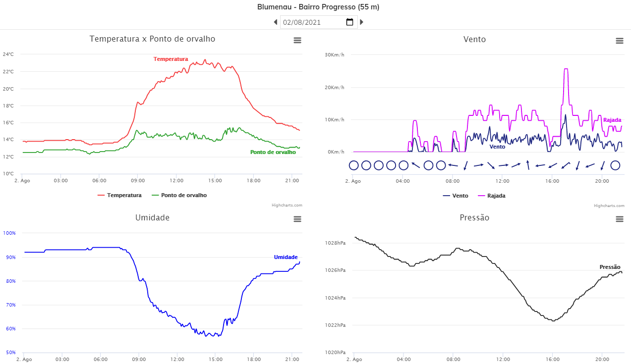Open the Umidade chart context menu icon
This screenshot has width=631, height=364.
(297, 219)
